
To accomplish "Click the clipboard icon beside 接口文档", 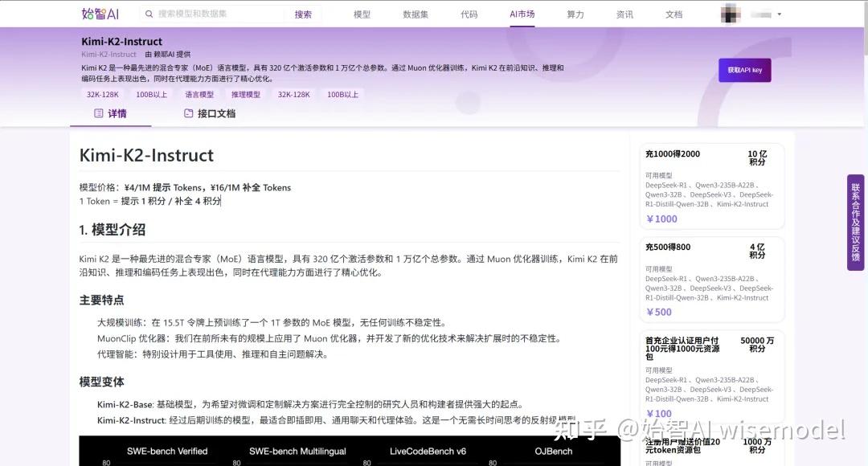I will click(188, 113).
